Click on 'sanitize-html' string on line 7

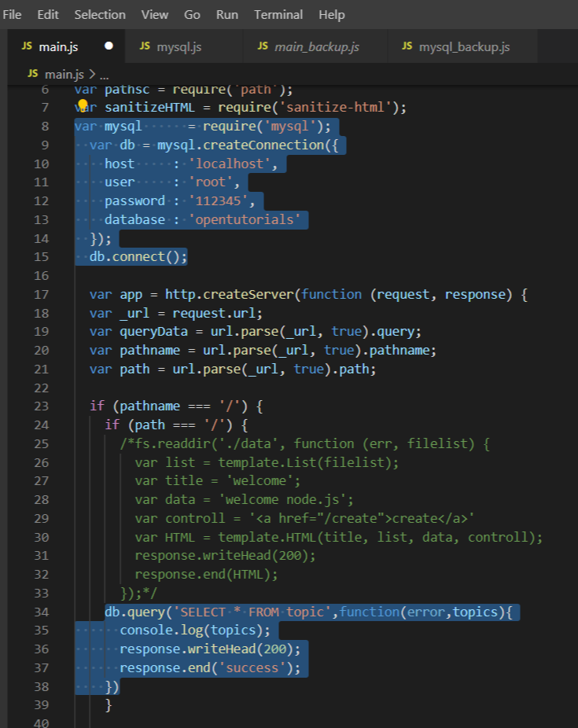pos(335,107)
